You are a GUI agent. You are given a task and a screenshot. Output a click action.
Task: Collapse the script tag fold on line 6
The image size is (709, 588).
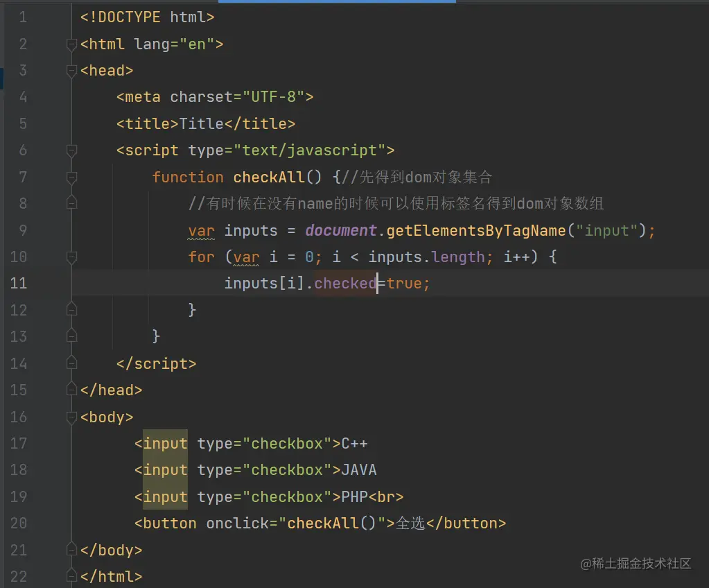point(71,150)
